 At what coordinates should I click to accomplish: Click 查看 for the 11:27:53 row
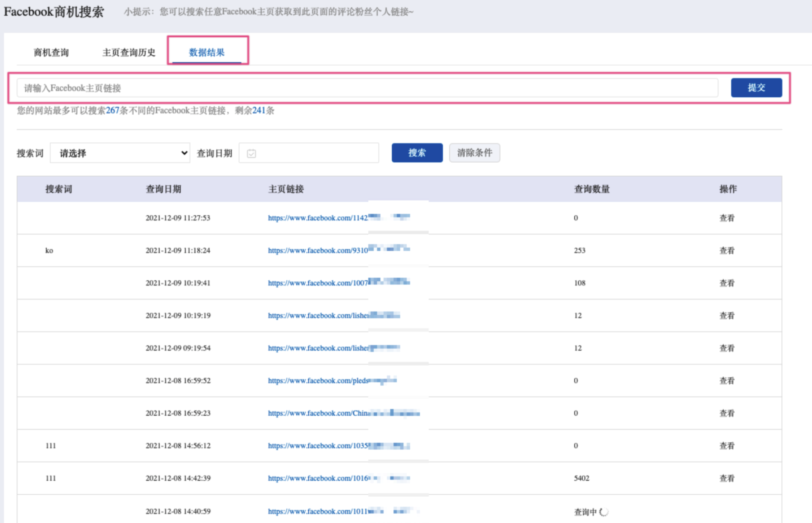click(x=727, y=218)
